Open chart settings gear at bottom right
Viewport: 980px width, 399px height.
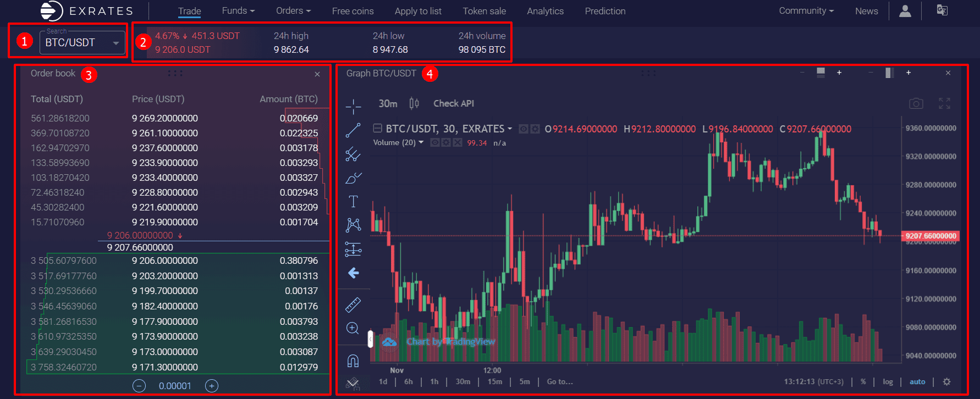click(x=946, y=381)
